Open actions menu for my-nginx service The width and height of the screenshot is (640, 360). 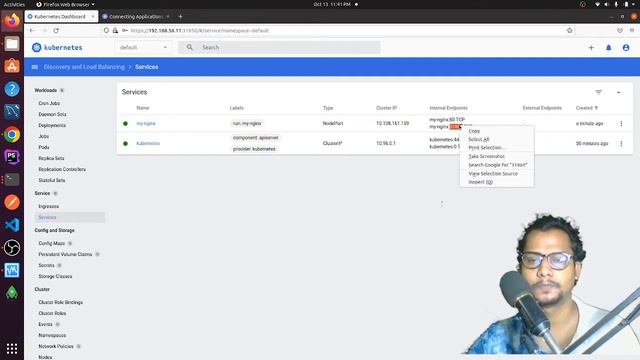tap(621, 123)
